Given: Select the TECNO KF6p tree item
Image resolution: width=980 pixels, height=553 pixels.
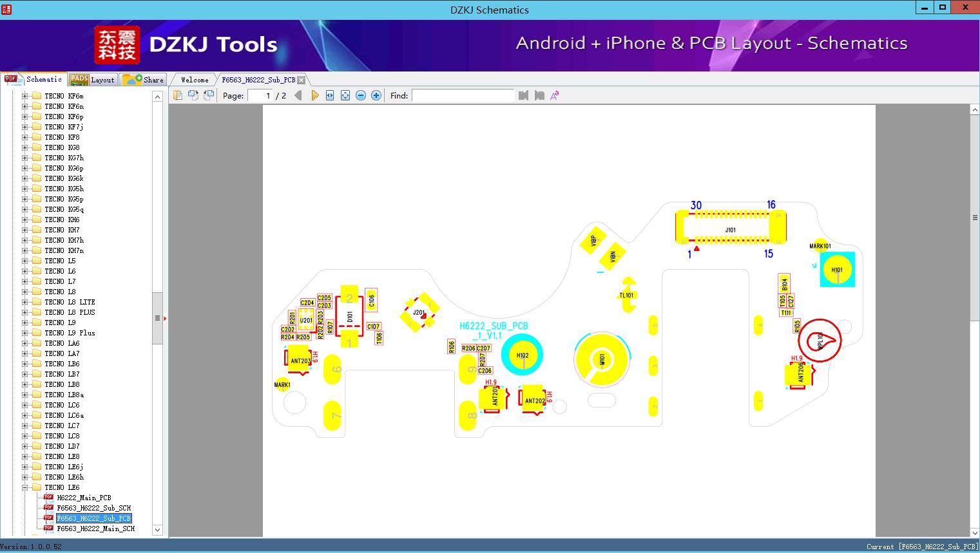Looking at the screenshot, I should pos(64,117).
